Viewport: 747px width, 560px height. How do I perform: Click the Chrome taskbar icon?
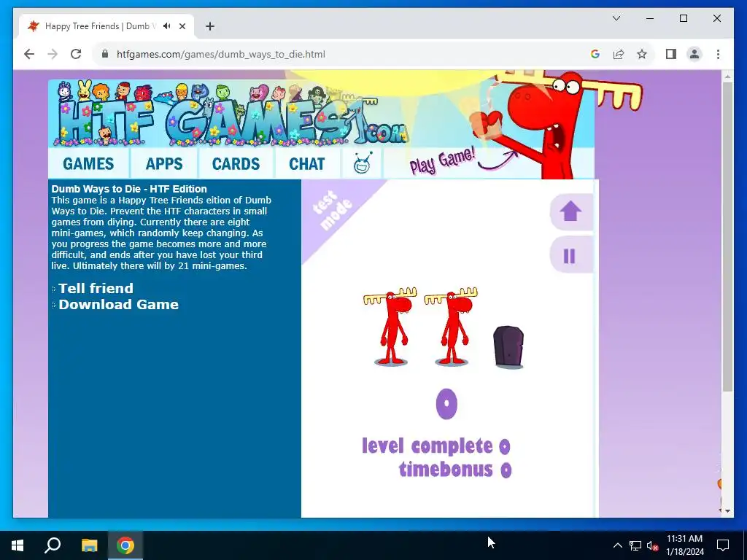[125, 545]
